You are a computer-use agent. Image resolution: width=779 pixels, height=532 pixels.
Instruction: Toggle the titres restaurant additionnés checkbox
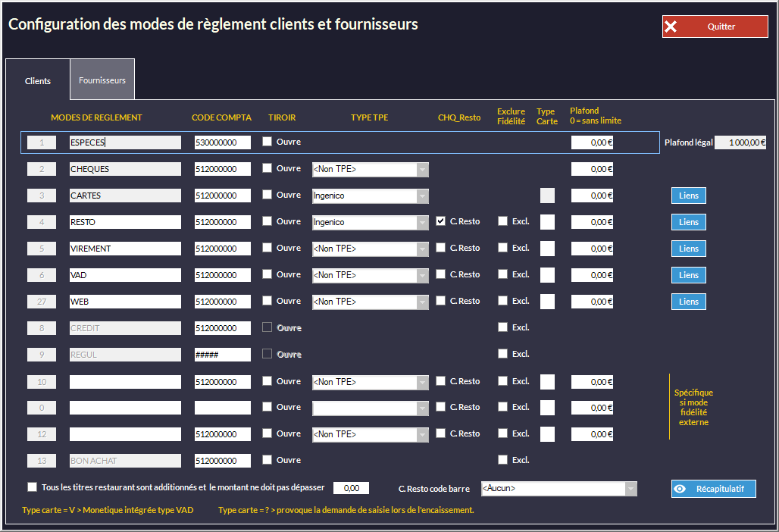[x=32, y=487]
